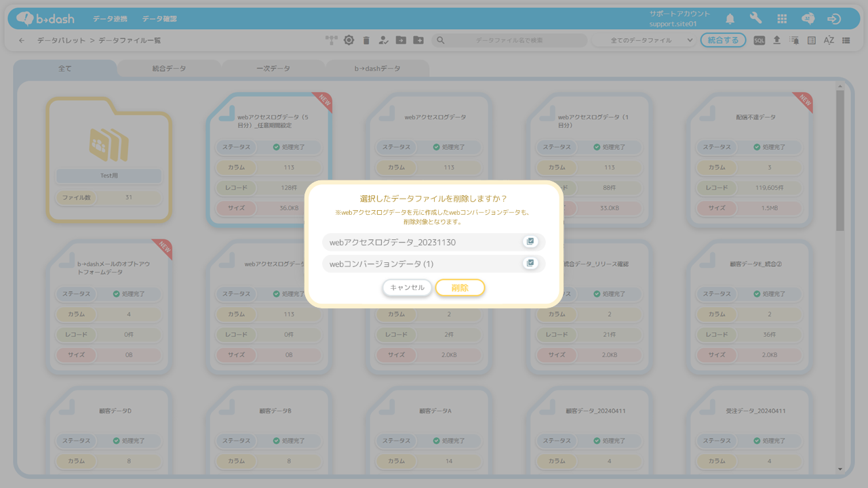Switch to the b→dashデータ tab
Image resolution: width=868 pixels, height=488 pixels.
click(x=378, y=68)
